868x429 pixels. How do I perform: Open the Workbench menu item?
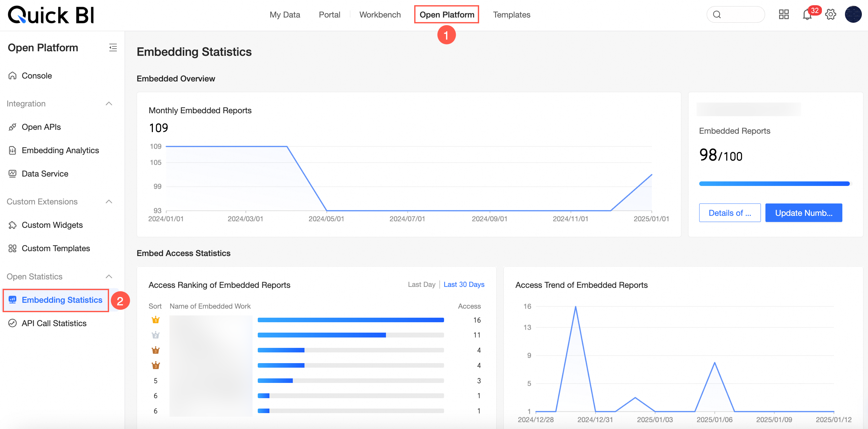pos(380,15)
